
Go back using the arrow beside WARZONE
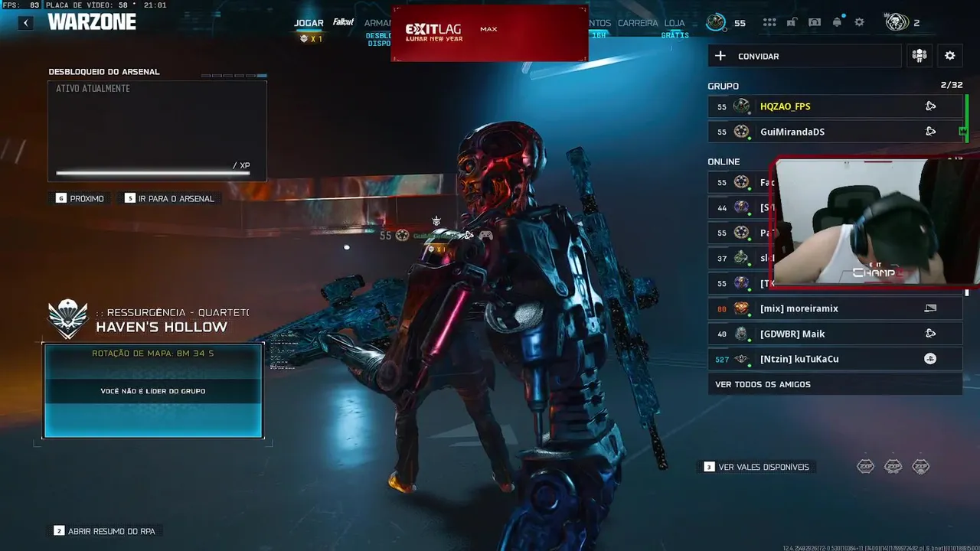26,23
